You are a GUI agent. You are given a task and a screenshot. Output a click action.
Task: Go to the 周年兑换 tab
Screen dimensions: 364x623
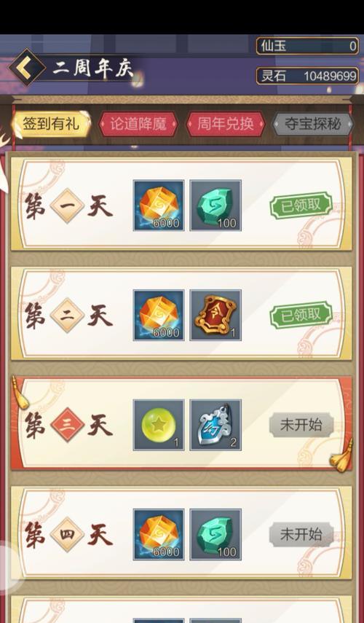(226, 124)
